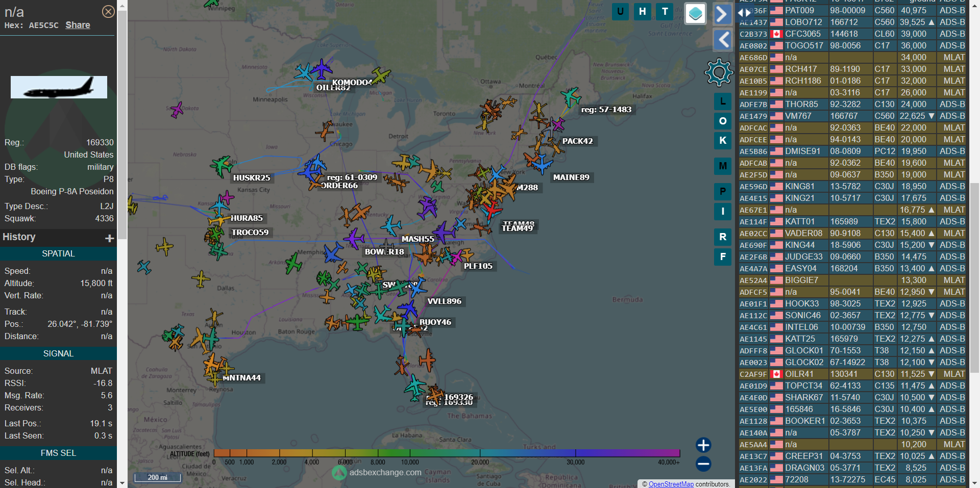980x488 pixels.
Task: Expand the History section with plus icon
Action: (109, 238)
